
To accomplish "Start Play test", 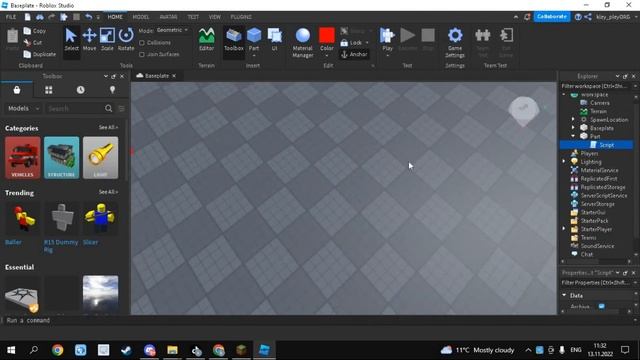I will coord(387,37).
